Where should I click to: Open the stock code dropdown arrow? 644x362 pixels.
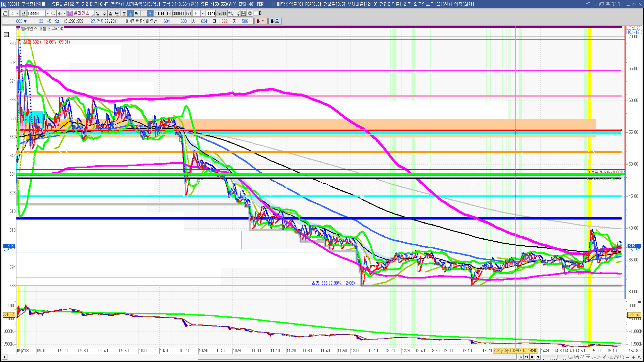coord(48,13)
